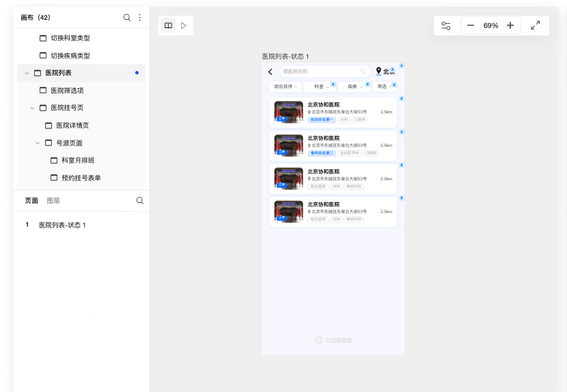Collapse the 医院列表 tree node

(27, 73)
